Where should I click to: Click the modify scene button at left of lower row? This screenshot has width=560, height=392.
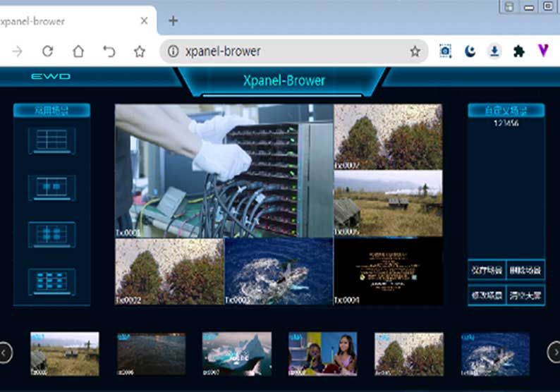coord(487,295)
